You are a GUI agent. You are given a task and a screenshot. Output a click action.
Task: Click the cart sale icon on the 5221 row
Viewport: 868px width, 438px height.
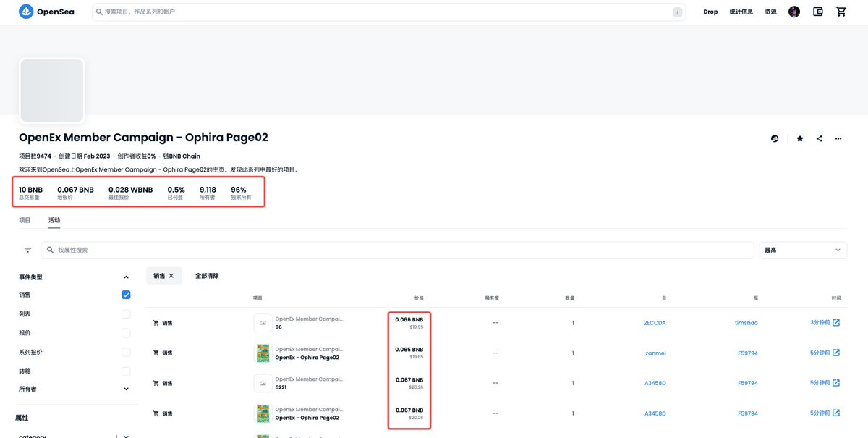(x=156, y=383)
